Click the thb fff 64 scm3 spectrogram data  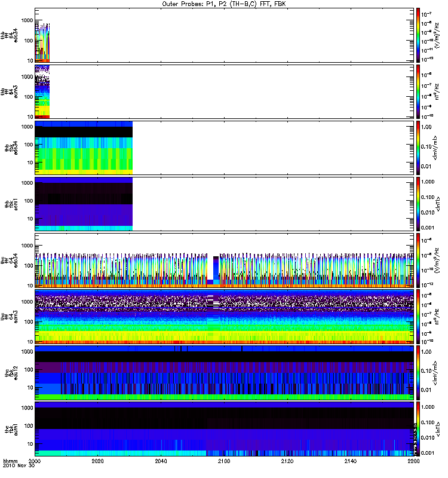tap(42, 91)
